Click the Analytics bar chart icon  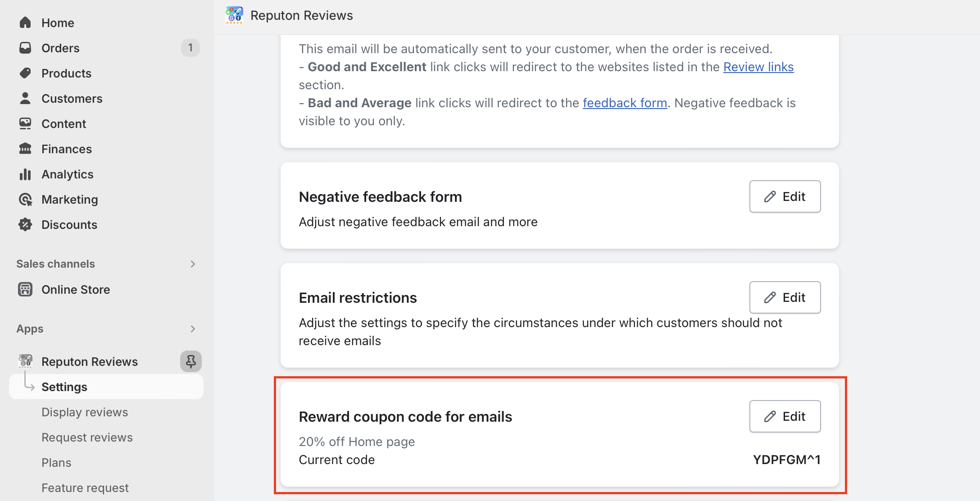[25, 174]
